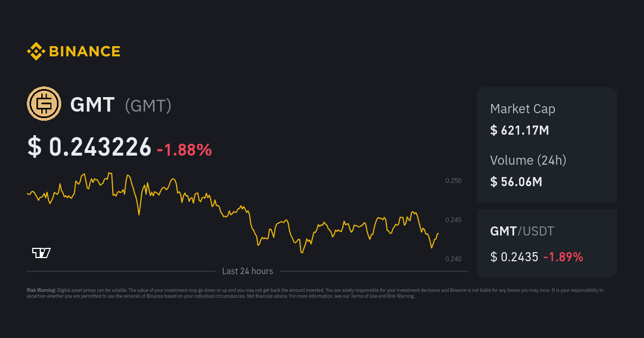Screen dimensions: 644x338
Task: Click the (GMT) ticker symbol
Action: pos(148,105)
